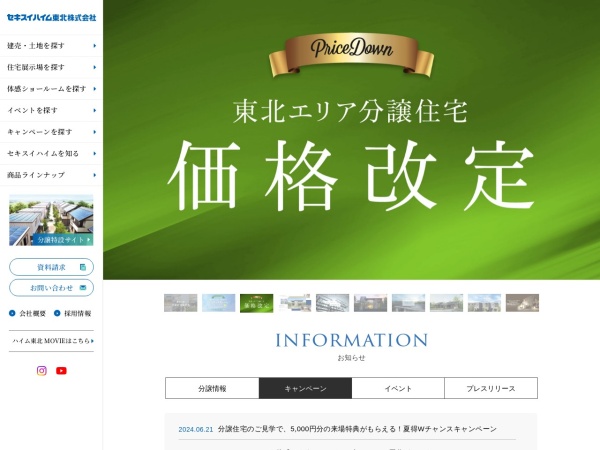Screen dimensions: 600x450
Task: Select the first slider thumbnail
Action: coord(181,303)
